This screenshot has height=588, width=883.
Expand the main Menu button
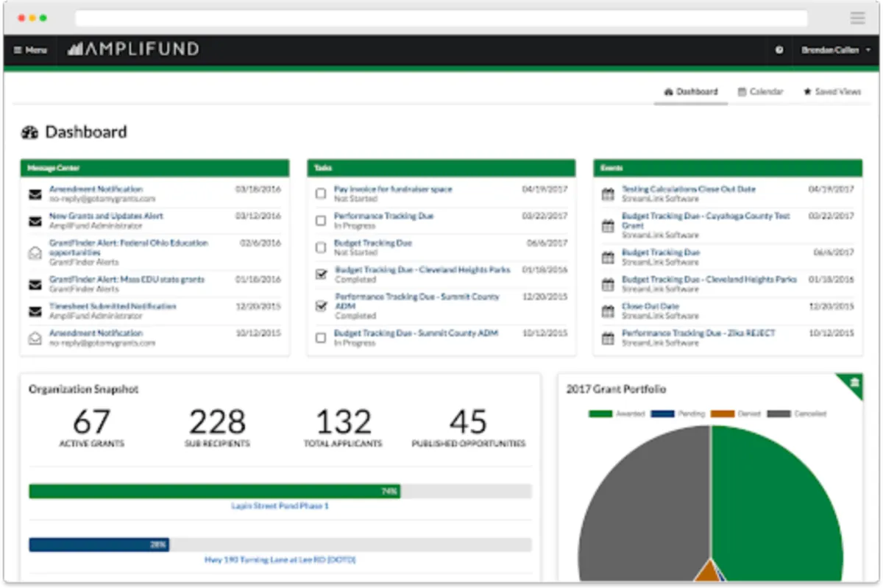coord(30,50)
